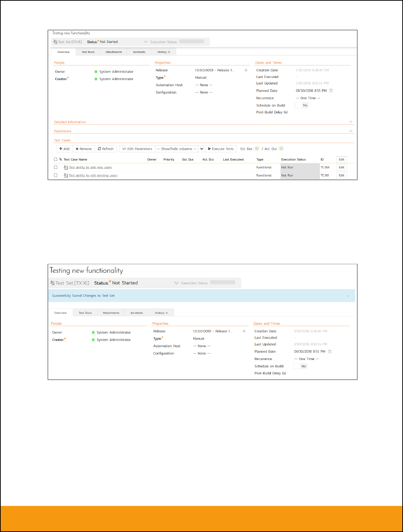Click Planned Date field in saved-banner screenshot
Screen dimensions: 403x532
point(310,351)
